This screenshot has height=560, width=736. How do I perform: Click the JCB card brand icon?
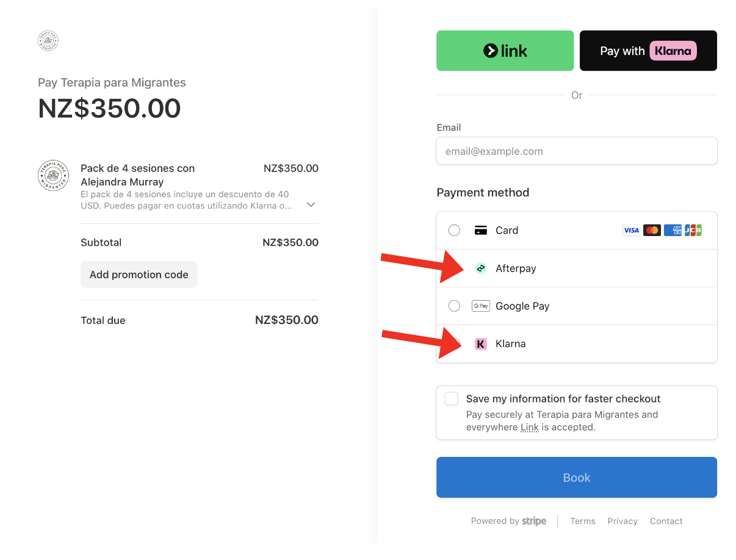(x=693, y=231)
